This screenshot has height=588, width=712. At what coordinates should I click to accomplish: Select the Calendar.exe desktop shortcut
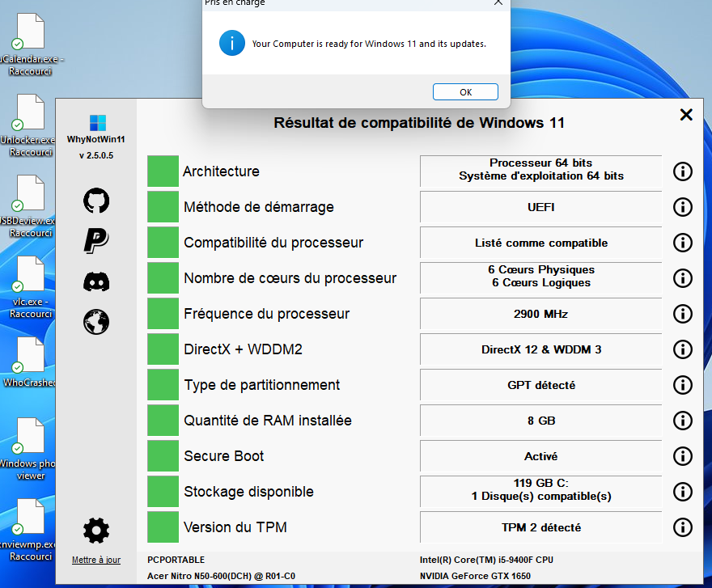click(31, 44)
